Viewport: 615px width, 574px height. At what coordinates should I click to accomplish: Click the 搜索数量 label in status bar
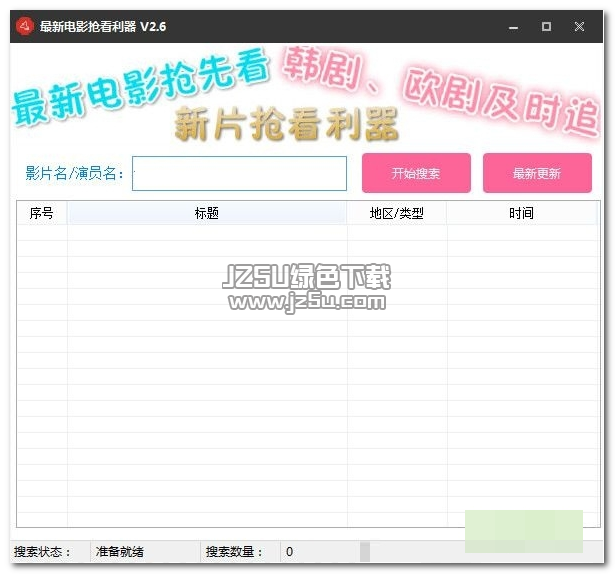(235, 551)
